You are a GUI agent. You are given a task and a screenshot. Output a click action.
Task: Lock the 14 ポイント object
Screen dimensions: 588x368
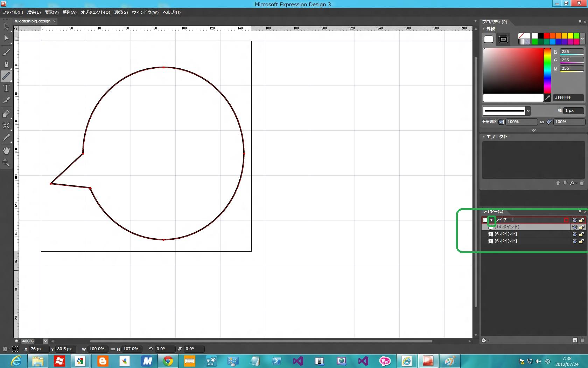(581, 227)
